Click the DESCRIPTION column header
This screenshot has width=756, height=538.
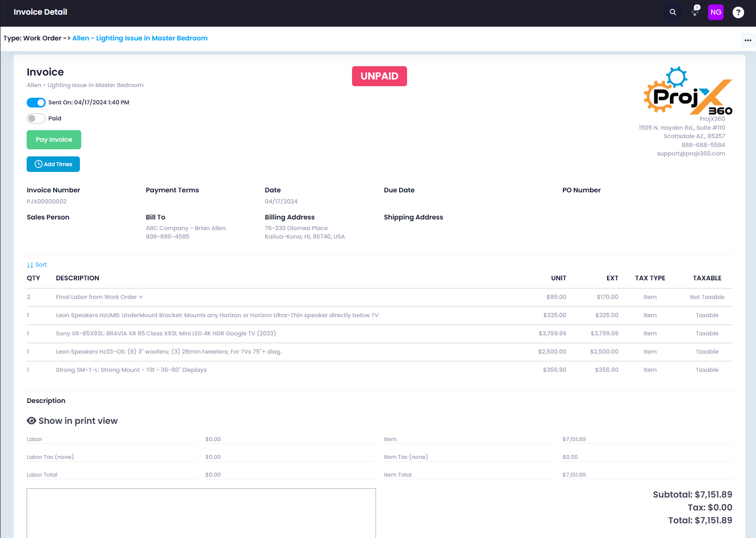[78, 278]
